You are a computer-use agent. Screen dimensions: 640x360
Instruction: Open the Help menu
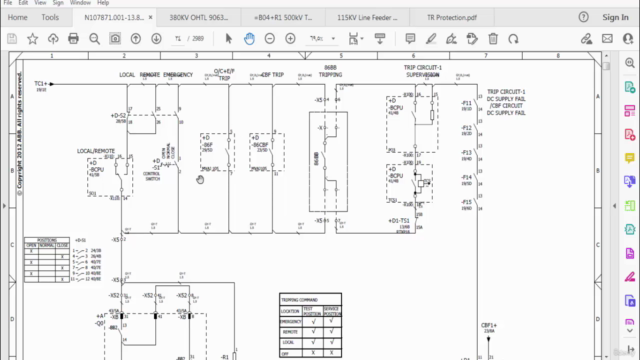103,2
